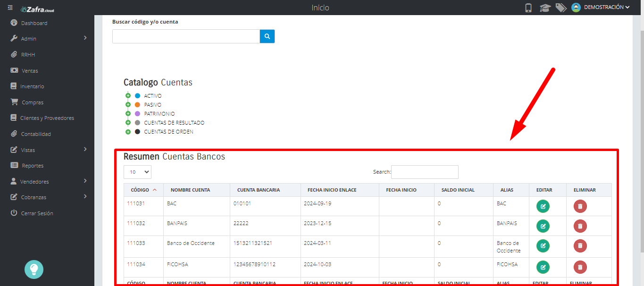
Task: Click the user avatar icon
Action: (x=576, y=8)
